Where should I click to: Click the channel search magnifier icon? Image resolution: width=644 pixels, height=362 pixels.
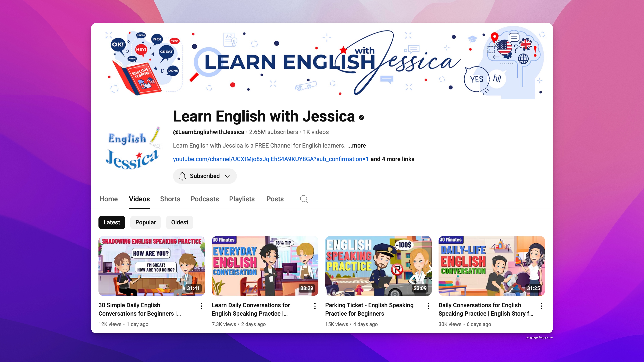[x=304, y=199]
